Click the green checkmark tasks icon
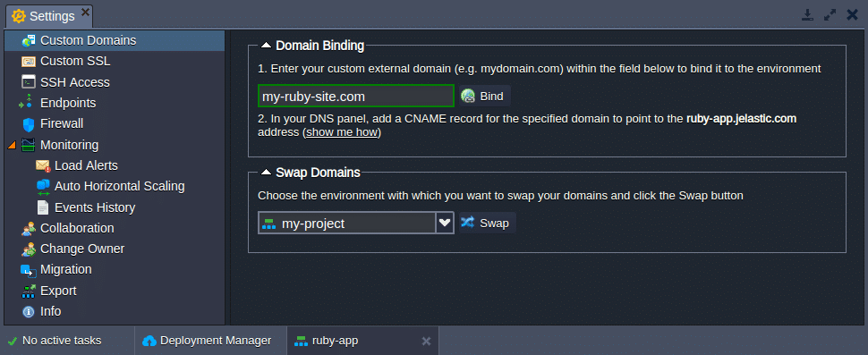 13,342
